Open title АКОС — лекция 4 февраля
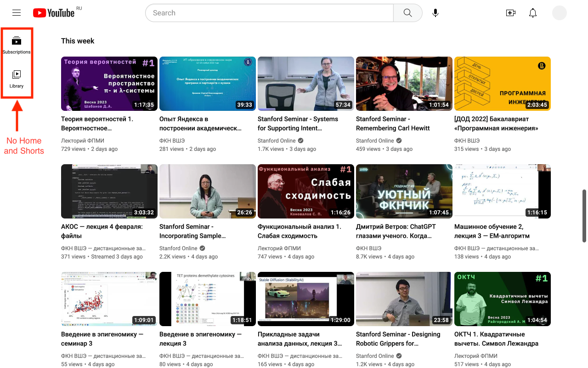 [x=102, y=231]
